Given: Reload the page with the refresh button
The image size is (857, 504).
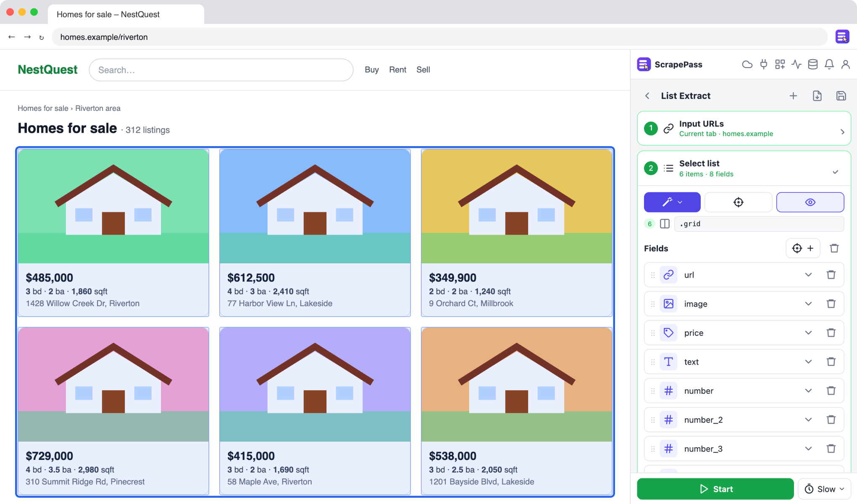Looking at the screenshot, I should point(42,37).
